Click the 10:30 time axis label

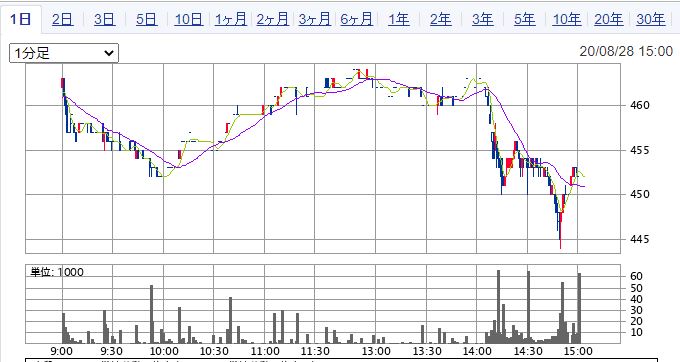214,351
